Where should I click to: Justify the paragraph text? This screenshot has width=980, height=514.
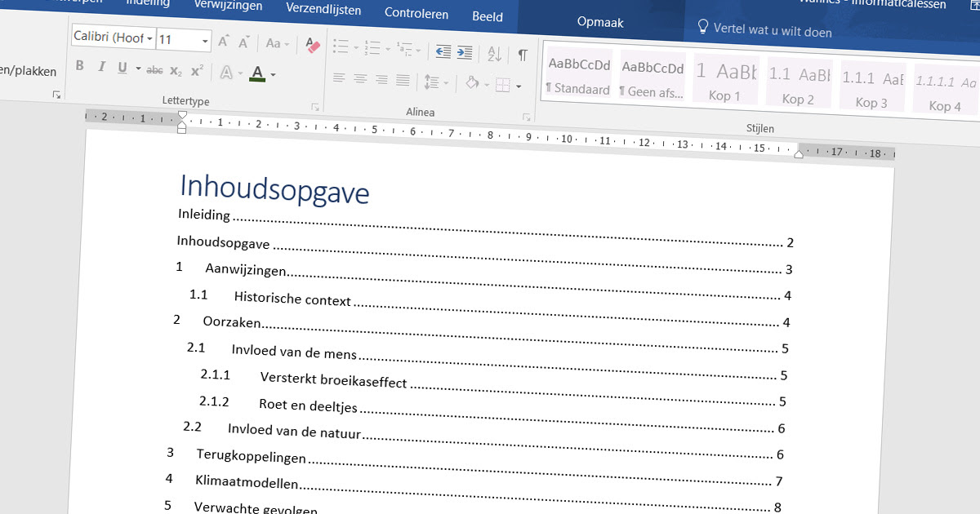click(x=403, y=80)
